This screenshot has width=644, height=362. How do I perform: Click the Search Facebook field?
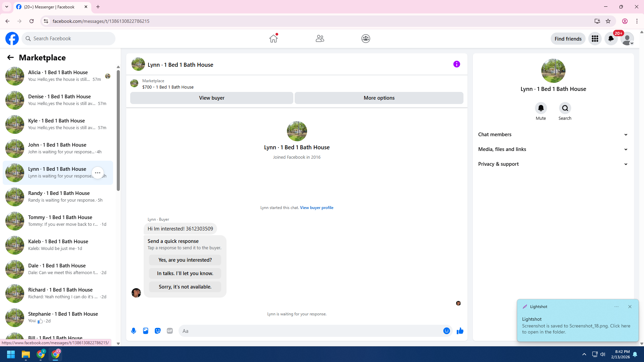tap(68, 39)
